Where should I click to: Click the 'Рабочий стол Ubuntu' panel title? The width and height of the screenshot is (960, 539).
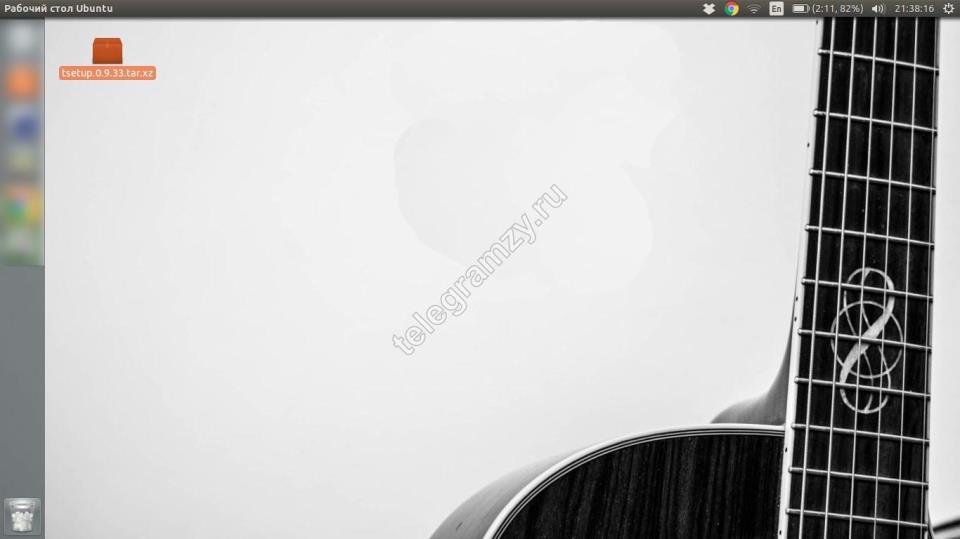tap(58, 9)
